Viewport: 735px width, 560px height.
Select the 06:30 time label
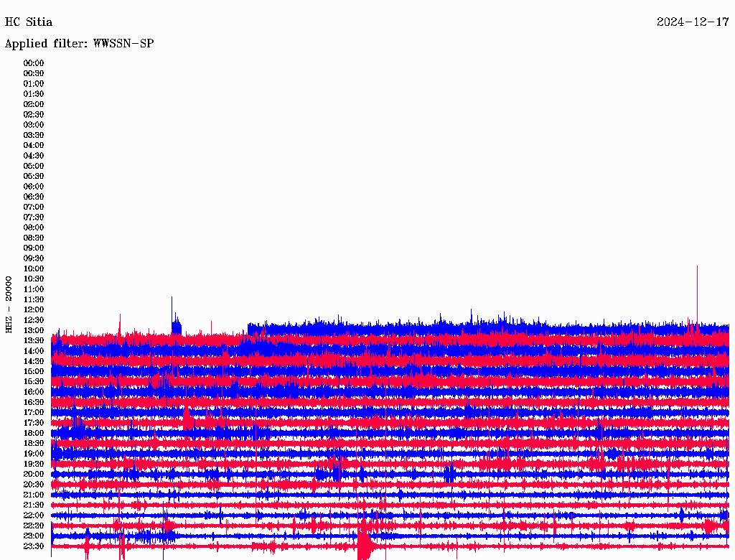pyautogui.click(x=34, y=197)
